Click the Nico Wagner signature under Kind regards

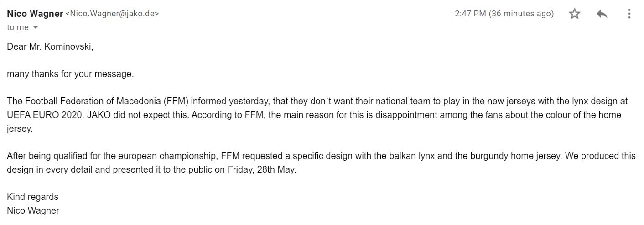[x=33, y=210]
